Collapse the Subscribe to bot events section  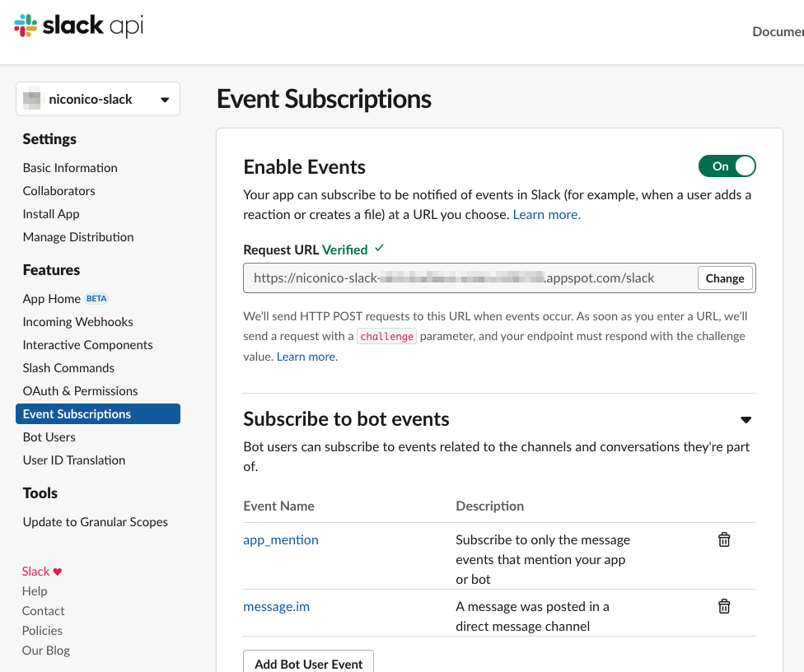click(x=746, y=420)
